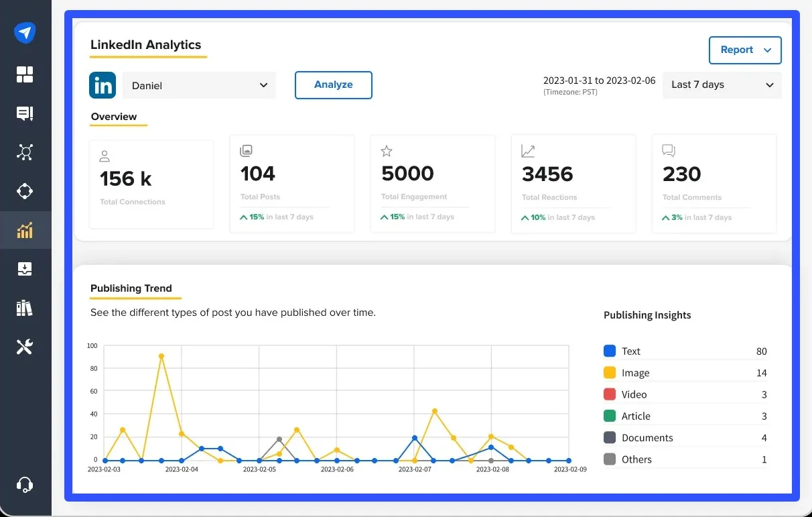Open the Report dropdown menu
Viewport: 812px width, 517px height.
tap(745, 50)
